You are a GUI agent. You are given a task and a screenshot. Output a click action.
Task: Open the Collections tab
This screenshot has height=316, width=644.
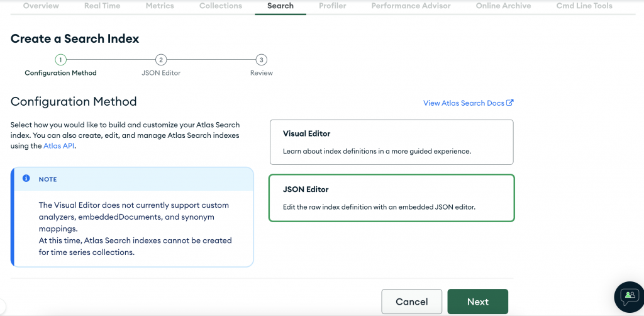pos(221,6)
